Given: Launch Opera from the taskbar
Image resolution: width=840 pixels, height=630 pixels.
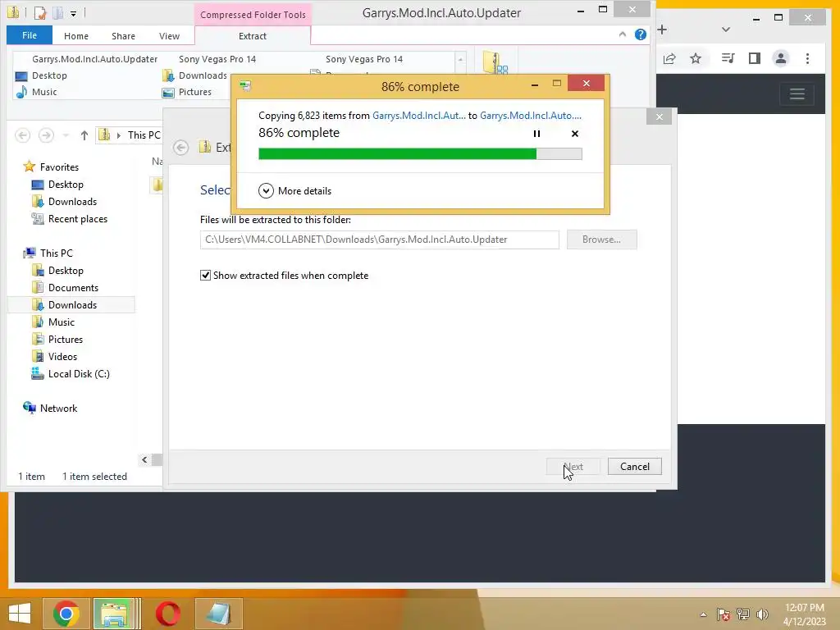Looking at the screenshot, I should pos(167,614).
